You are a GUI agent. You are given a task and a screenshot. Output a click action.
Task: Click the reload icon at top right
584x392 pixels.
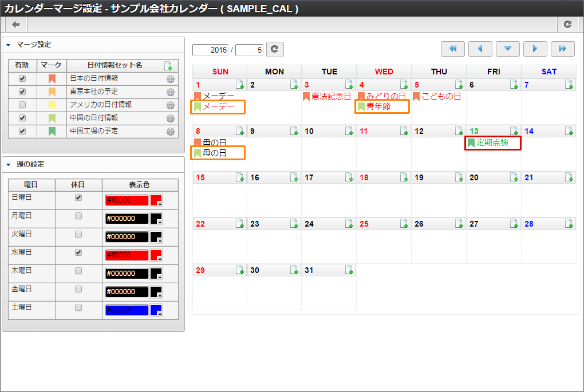[x=567, y=25]
